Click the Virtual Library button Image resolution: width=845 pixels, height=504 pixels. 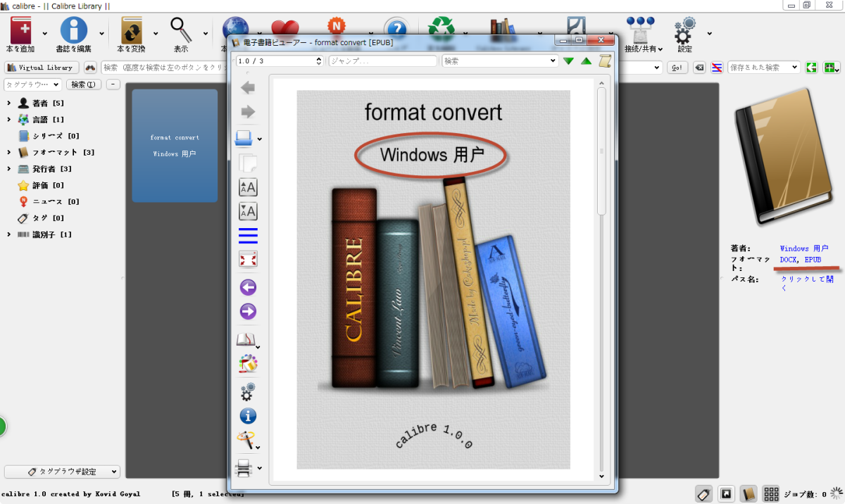click(42, 68)
